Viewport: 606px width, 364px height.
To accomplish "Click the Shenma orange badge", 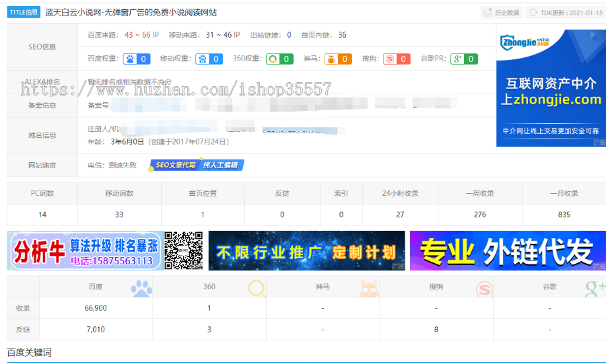I will pyautogui.click(x=338, y=59).
